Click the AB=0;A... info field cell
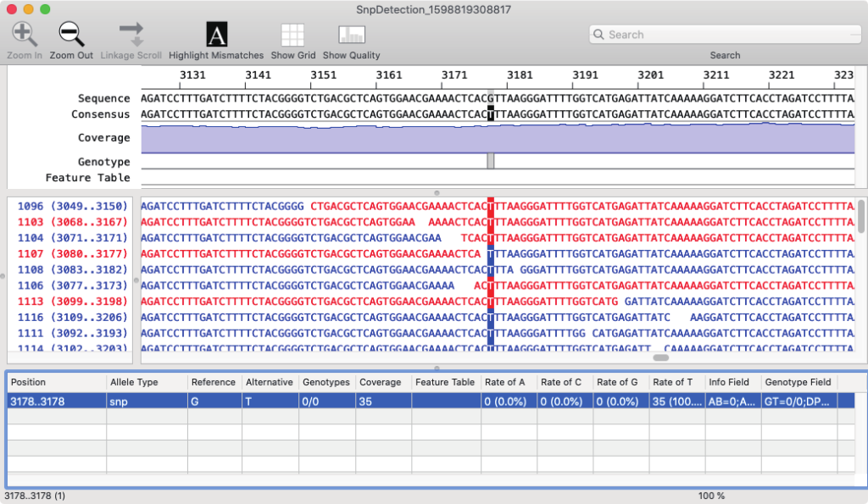The height and width of the screenshot is (504, 868). point(733,402)
